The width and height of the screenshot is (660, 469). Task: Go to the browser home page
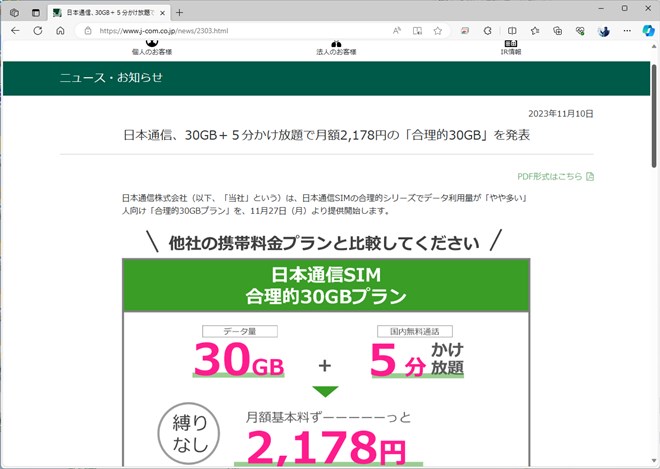pyautogui.click(x=60, y=31)
